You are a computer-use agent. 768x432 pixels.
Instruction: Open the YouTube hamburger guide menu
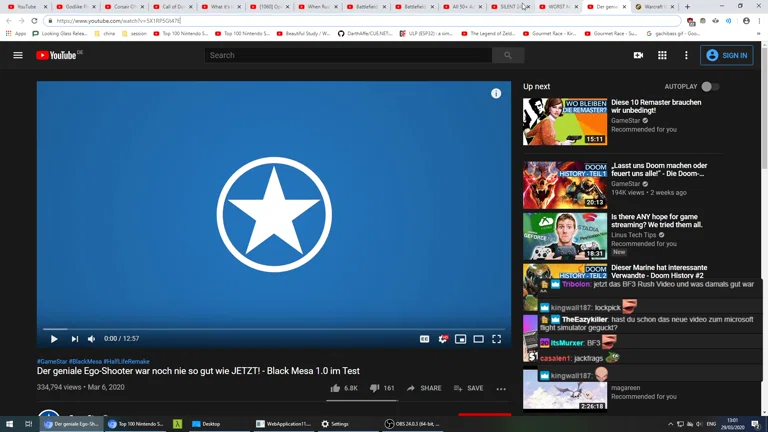pos(18,55)
